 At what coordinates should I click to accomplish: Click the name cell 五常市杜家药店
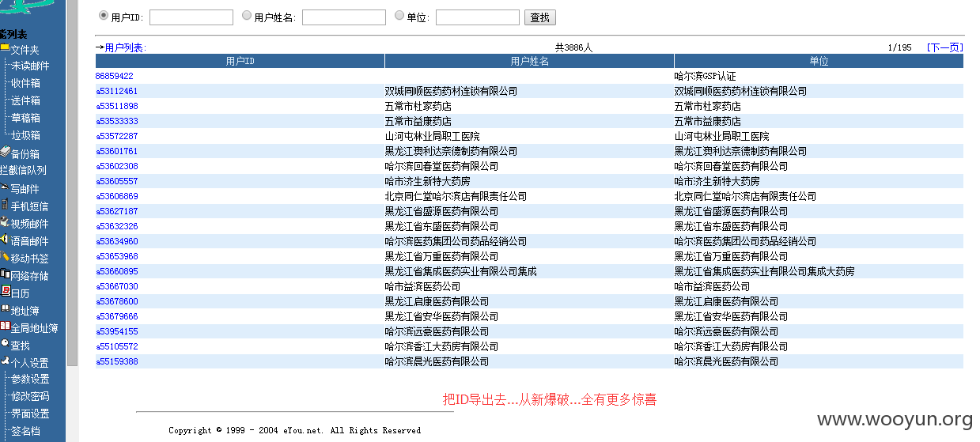pos(418,106)
